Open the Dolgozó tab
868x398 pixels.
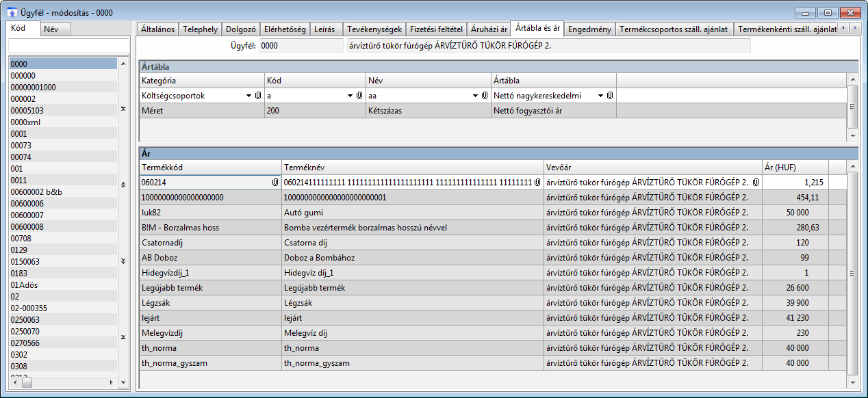(x=240, y=29)
